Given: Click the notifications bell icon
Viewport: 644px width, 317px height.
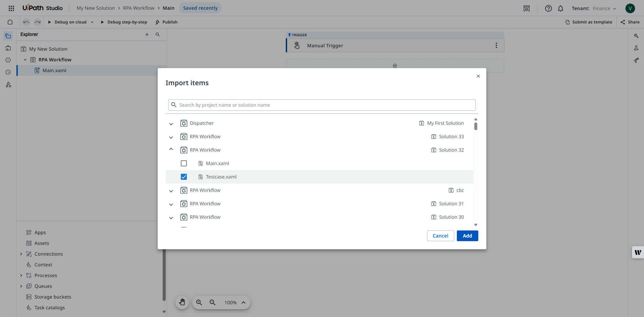Looking at the screenshot, I should 560,8.
